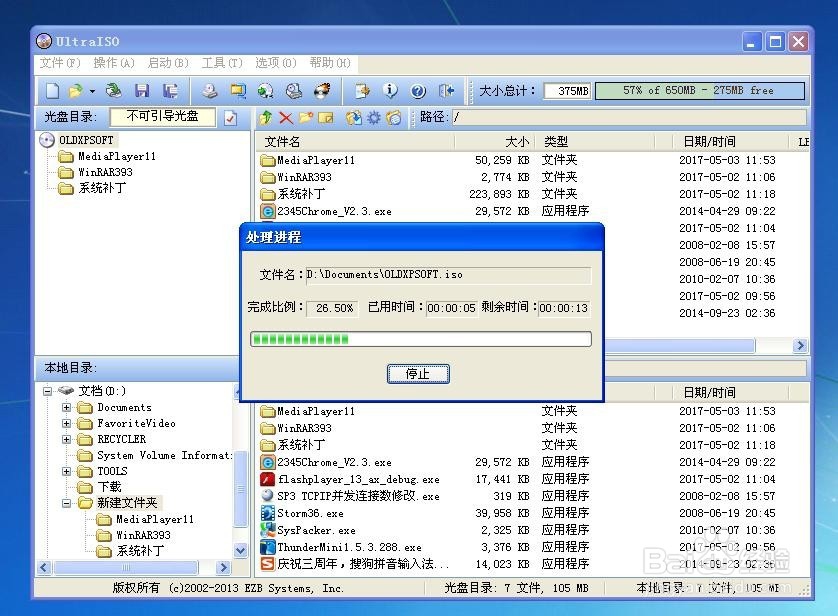Screen dimensions: 838x616
Task: Click the Add Files toolbar icon
Action: (362, 91)
